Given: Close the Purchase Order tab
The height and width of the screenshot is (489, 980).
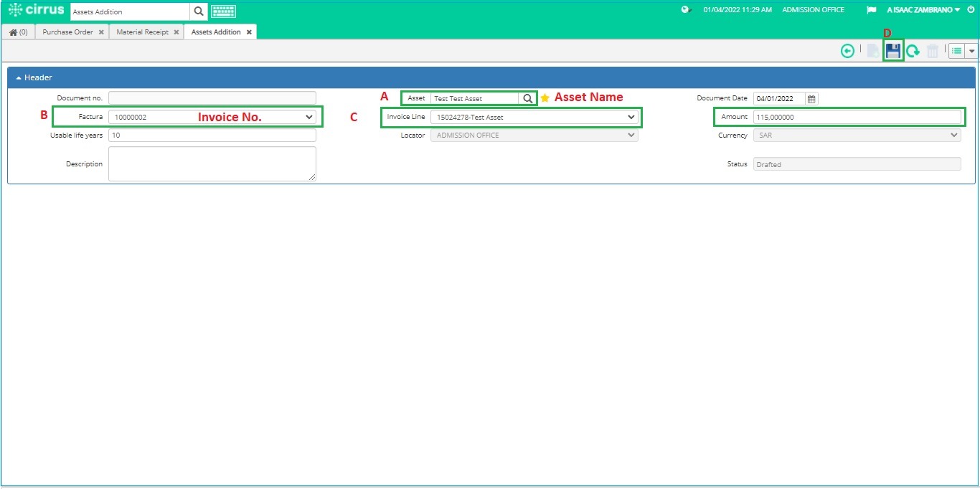Looking at the screenshot, I should 101,32.
